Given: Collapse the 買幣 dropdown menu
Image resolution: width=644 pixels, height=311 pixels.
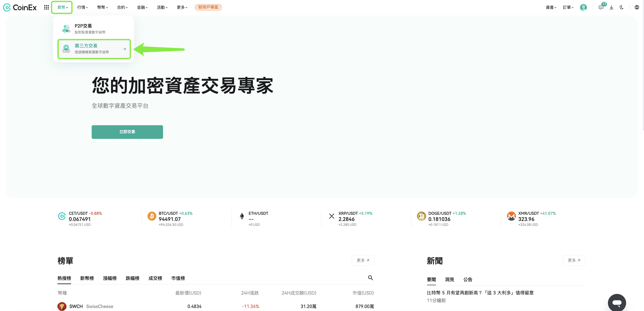Looking at the screenshot, I should pyautogui.click(x=62, y=7).
